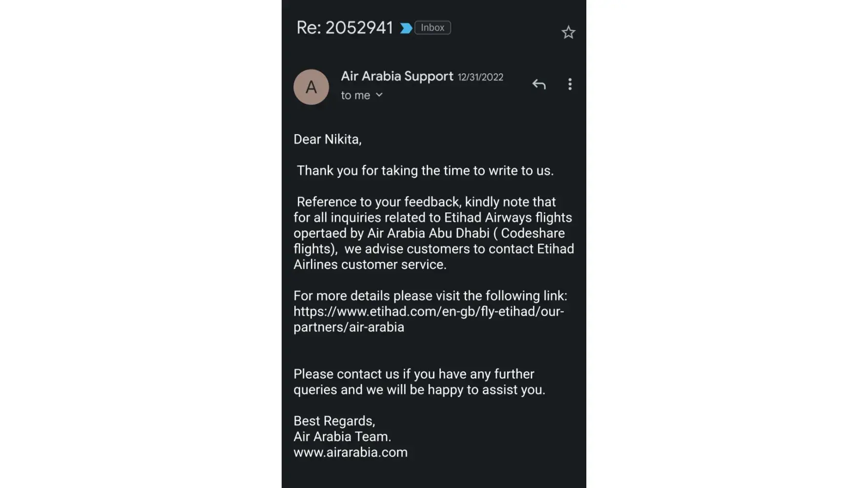Click the "Dear Nikita," greeting line
The width and height of the screenshot is (868, 488).
[x=327, y=140]
